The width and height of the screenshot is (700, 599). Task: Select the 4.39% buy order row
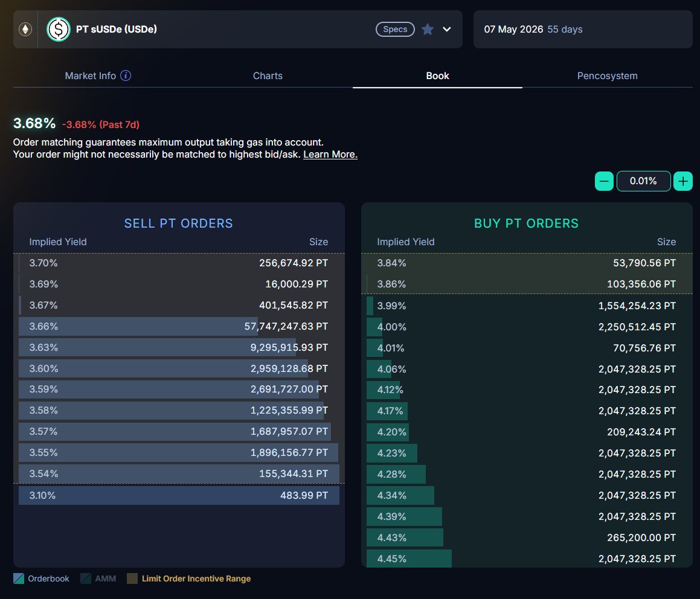[527, 516]
